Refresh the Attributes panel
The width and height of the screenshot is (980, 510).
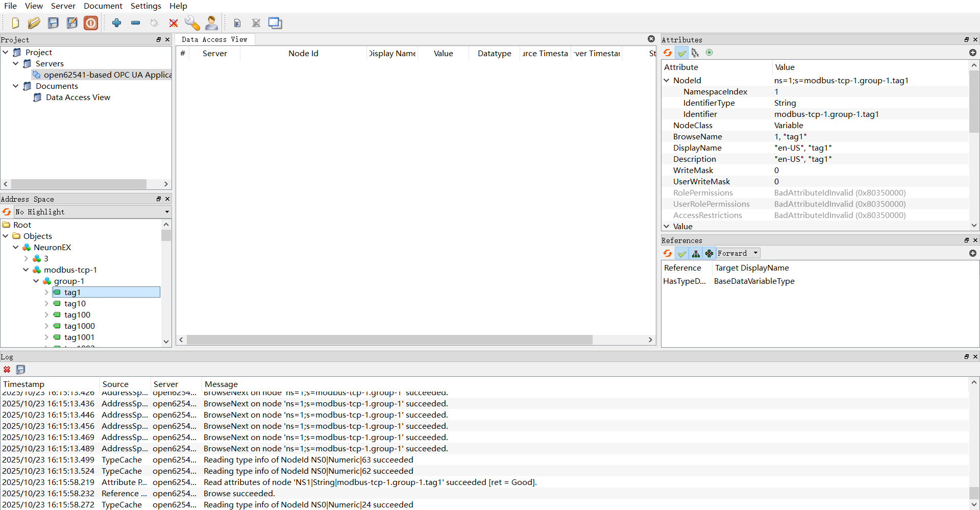pyautogui.click(x=668, y=53)
